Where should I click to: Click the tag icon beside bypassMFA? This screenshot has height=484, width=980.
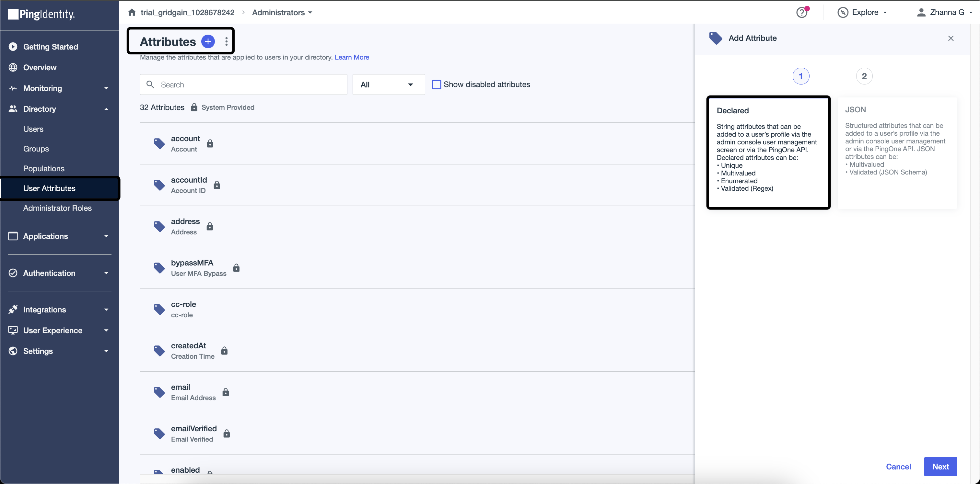(159, 268)
